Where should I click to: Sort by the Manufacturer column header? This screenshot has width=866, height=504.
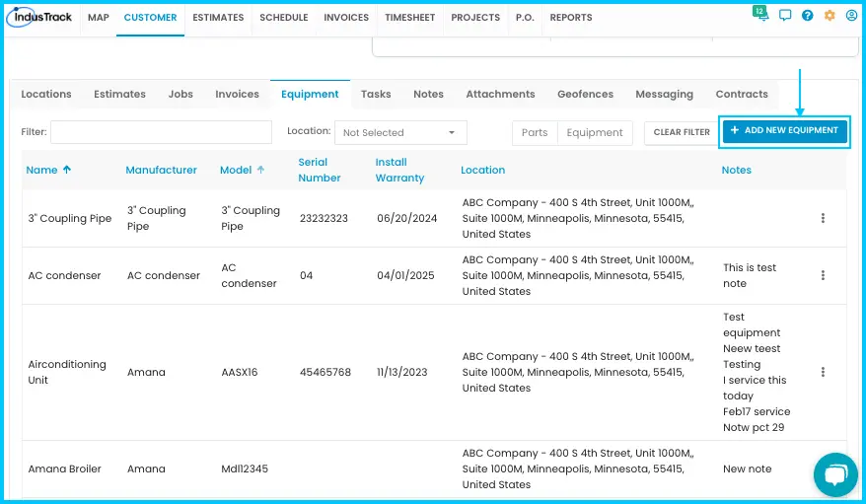162,170
